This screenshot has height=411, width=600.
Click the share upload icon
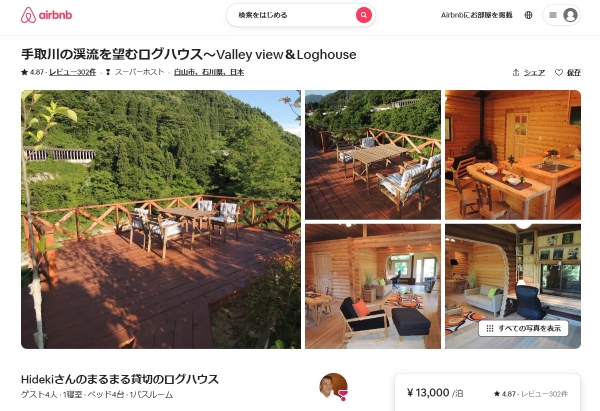[516, 72]
